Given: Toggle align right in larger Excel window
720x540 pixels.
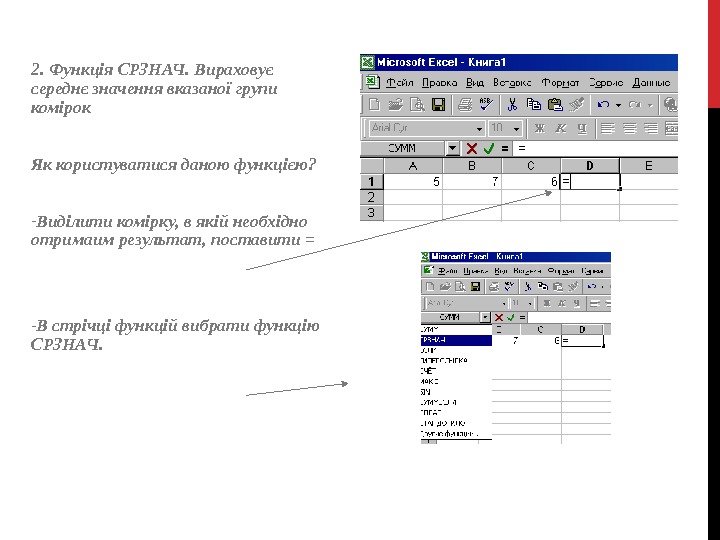Looking at the screenshot, I should pos(651,128).
